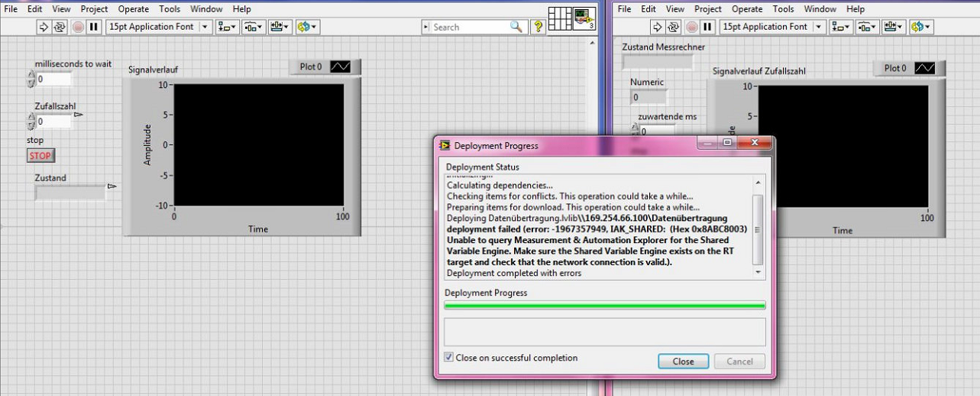Click Abort Execution in left VI toolbar
Image resolution: width=980 pixels, height=396 pixels.
[78, 27]
